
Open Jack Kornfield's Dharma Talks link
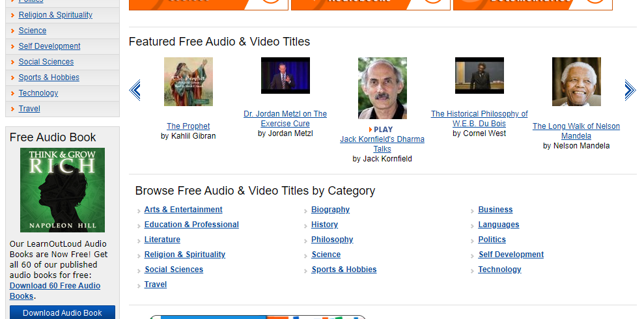[x=382, y=144]
